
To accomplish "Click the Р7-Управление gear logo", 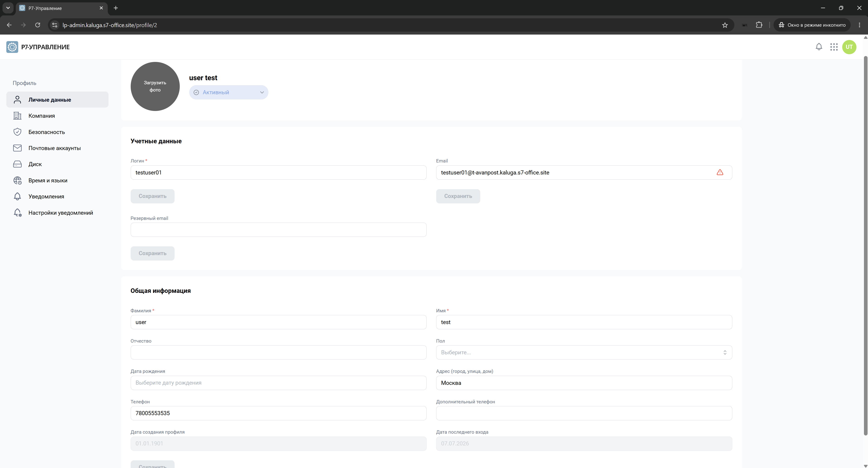I will click(12, 47).
